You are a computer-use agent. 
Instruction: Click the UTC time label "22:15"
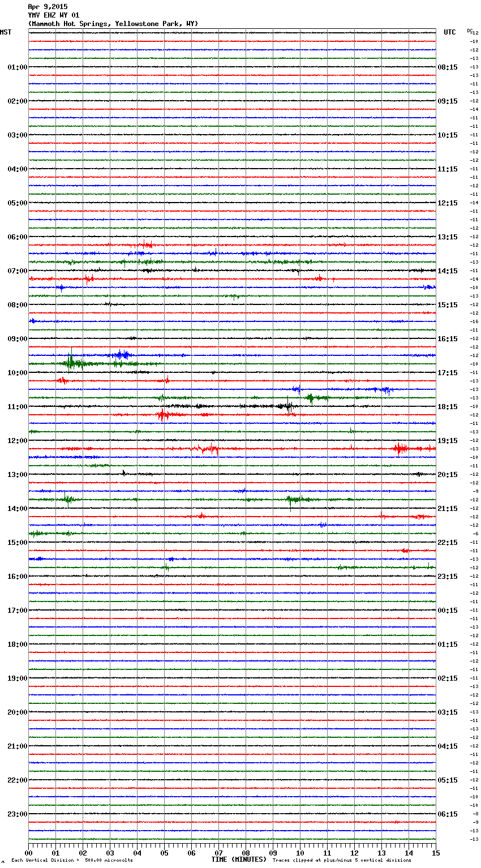coord(448,543)
